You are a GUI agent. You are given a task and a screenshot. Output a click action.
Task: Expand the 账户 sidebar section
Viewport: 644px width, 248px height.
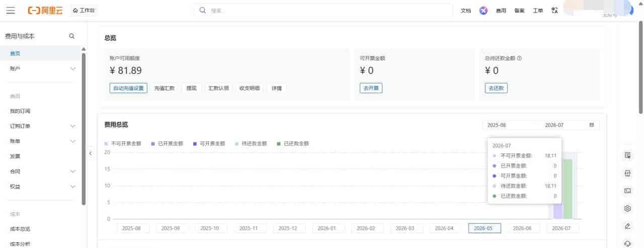tap(43, 69)
